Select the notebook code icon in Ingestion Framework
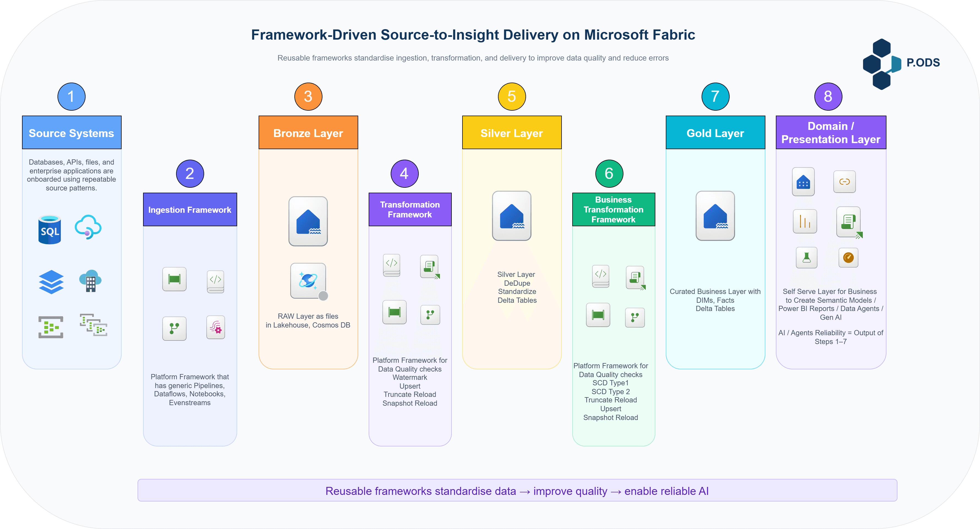 tap(215, 282)
